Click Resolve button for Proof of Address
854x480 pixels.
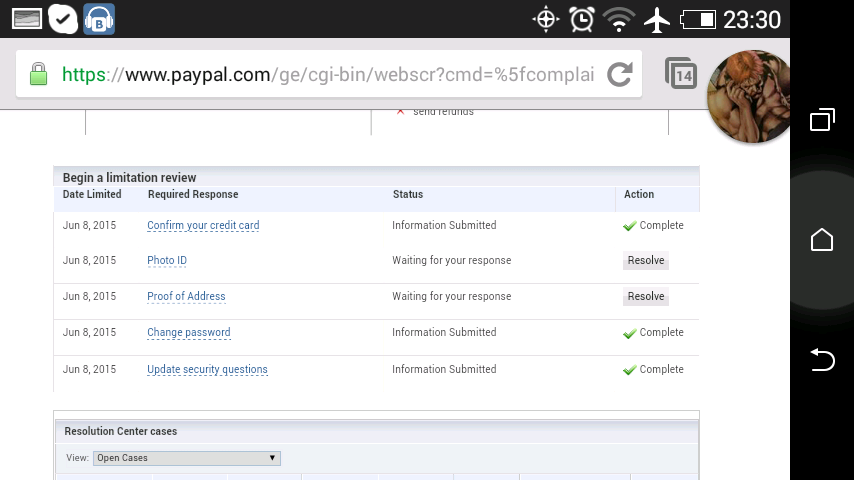tap(645, 297)
